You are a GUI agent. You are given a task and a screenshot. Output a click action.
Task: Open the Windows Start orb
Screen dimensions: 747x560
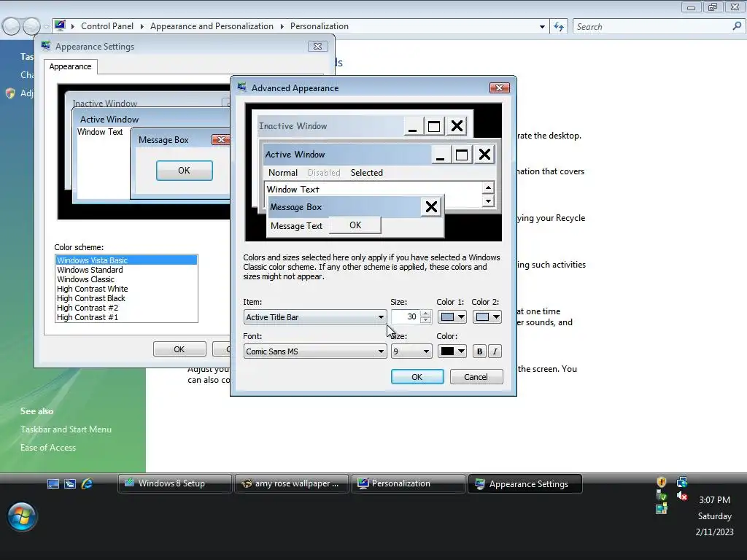(22, 517)
